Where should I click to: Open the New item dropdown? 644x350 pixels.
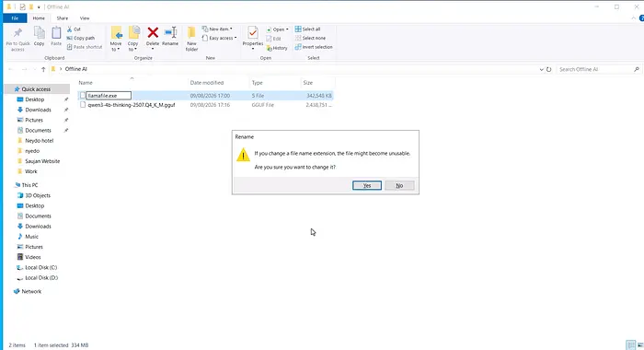click(218, 29)
